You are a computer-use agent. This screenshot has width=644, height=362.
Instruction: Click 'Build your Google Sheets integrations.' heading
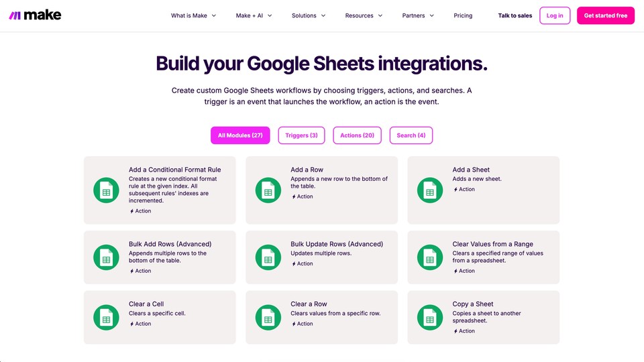(x=321, y=64)
